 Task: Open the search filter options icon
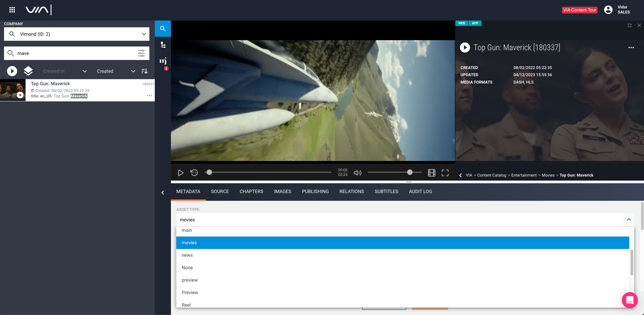[x=141, y=53]
